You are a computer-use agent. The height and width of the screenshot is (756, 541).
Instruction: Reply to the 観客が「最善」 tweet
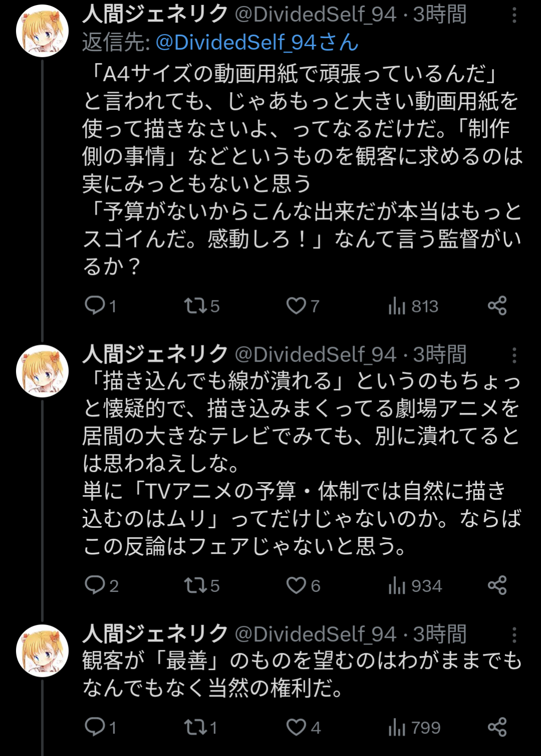95,727
